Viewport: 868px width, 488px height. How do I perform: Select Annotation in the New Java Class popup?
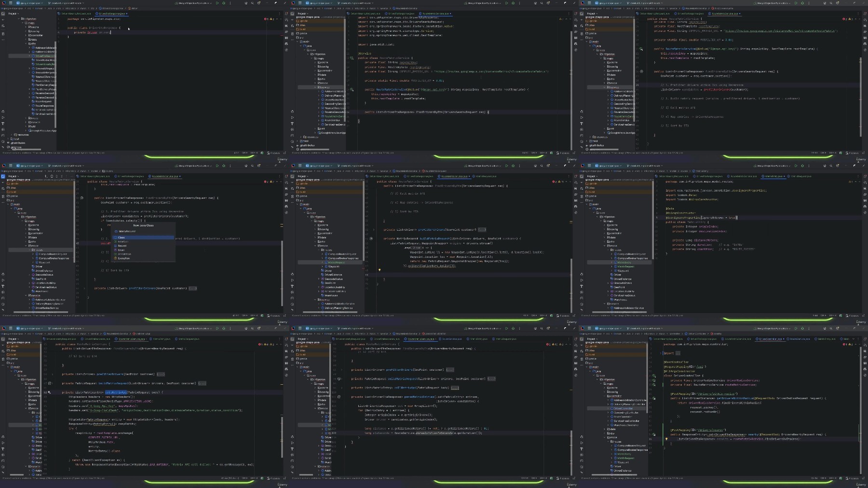click(143, 254)
